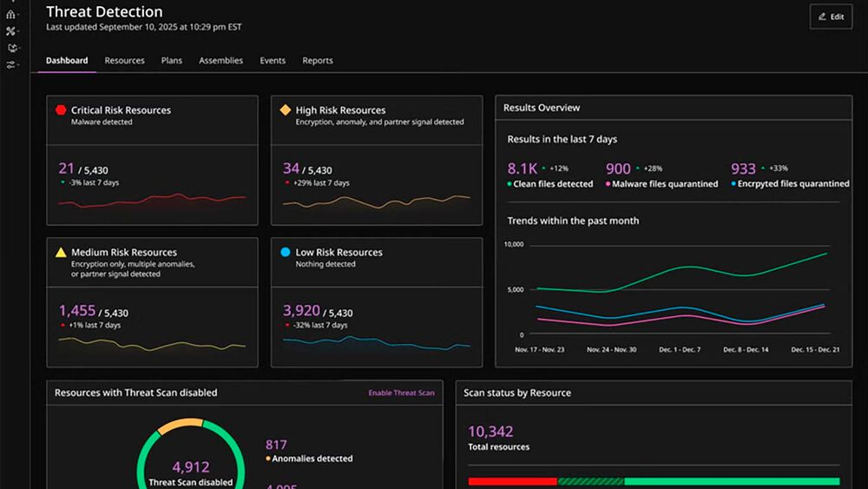868x489 pixels.
Task: Click the red critical risk sparkline
Action: point(152,200)
